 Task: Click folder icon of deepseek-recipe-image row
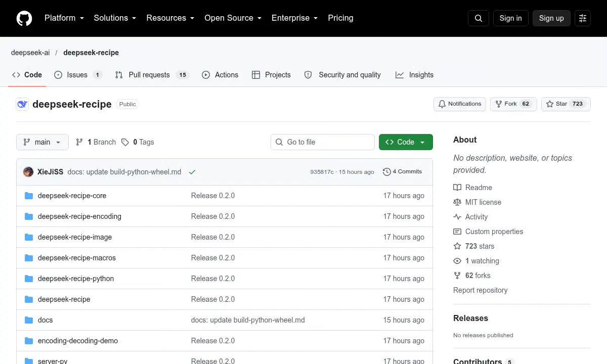(29, 237)
